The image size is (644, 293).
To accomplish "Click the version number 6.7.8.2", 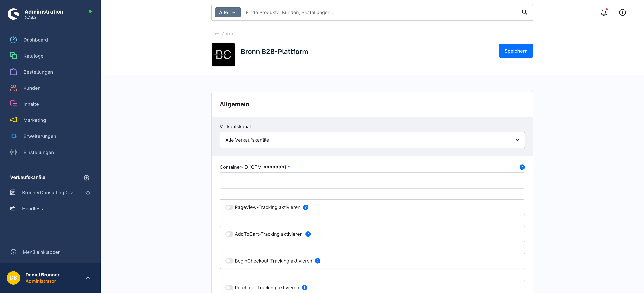I will click(x=31, y=17).
